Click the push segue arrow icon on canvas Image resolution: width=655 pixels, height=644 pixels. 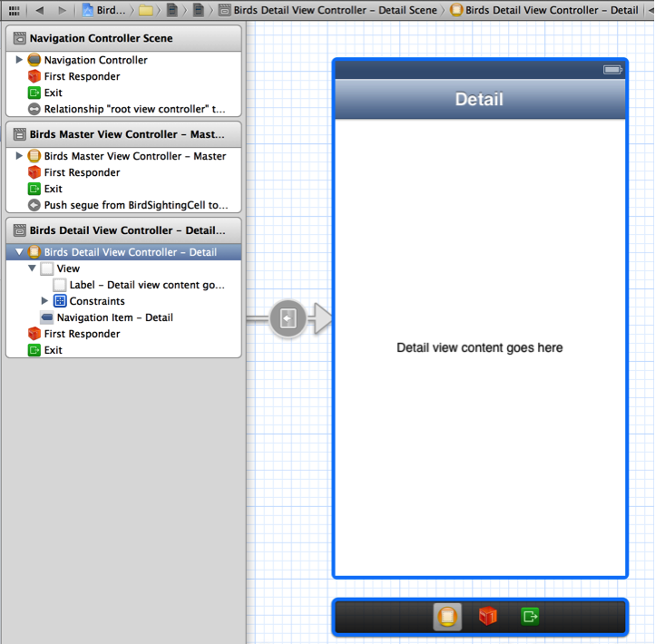click(288, 318)
